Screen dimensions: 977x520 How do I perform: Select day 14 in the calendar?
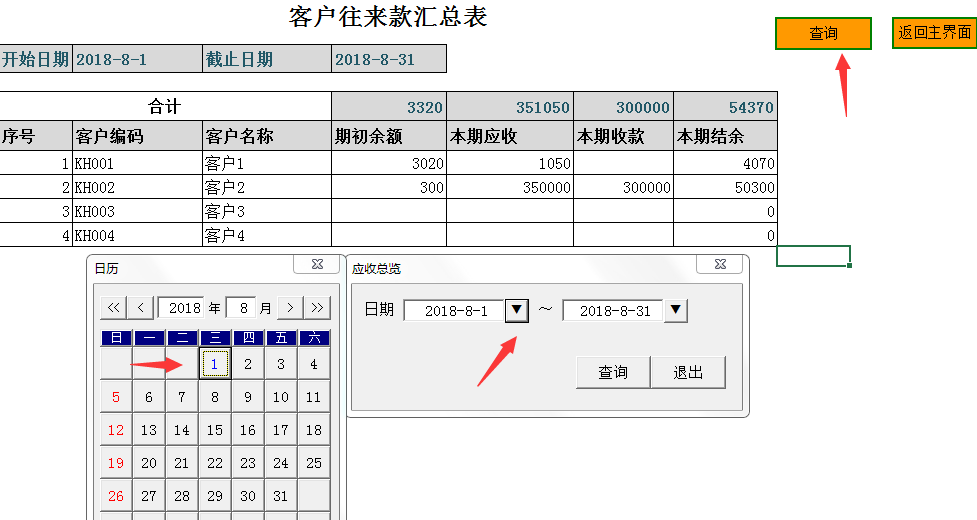[x=182, y=430]
